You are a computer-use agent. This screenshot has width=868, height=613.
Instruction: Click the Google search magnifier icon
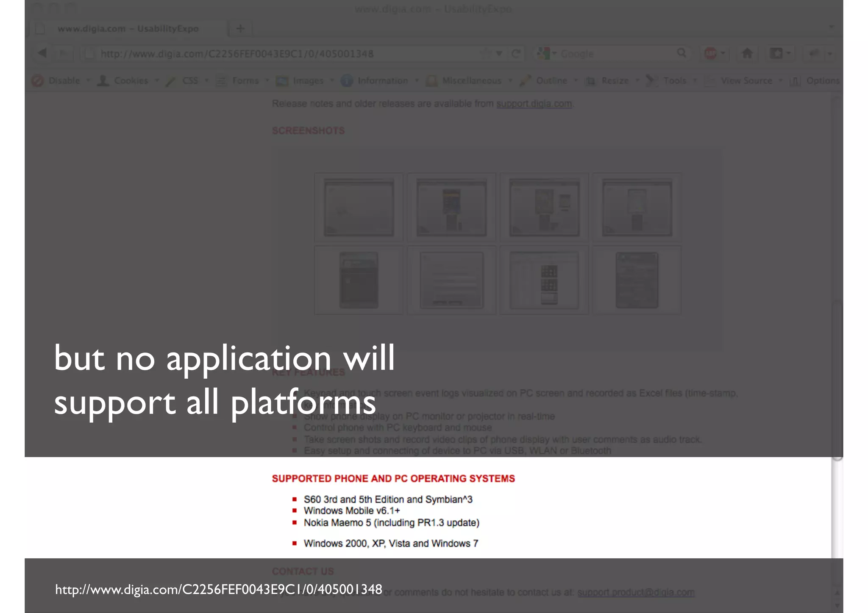682,53
